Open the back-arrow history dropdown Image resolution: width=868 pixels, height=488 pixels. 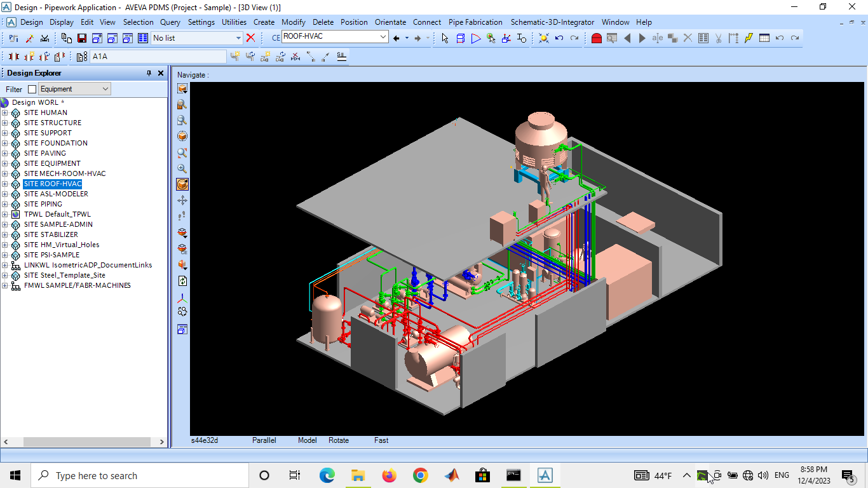(407, 38)
